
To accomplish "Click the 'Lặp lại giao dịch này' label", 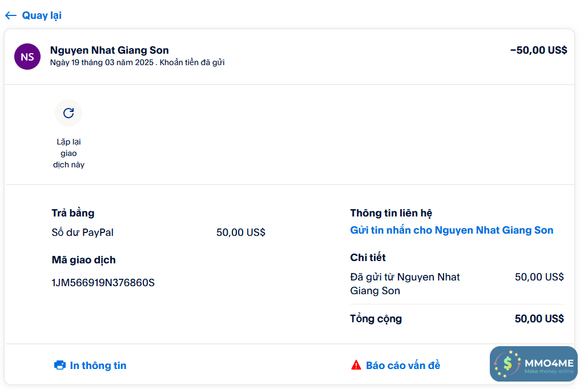I will (69, 153).
